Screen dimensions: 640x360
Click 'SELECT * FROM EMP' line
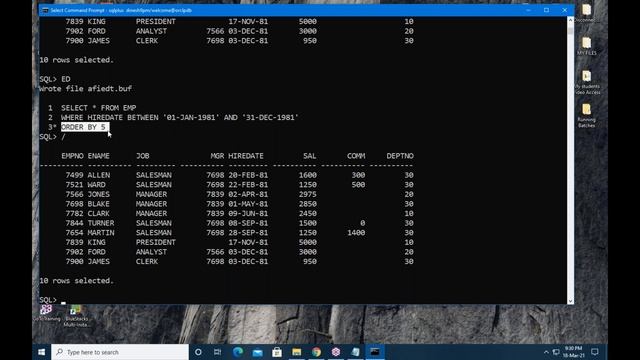(x=99, y=108)
